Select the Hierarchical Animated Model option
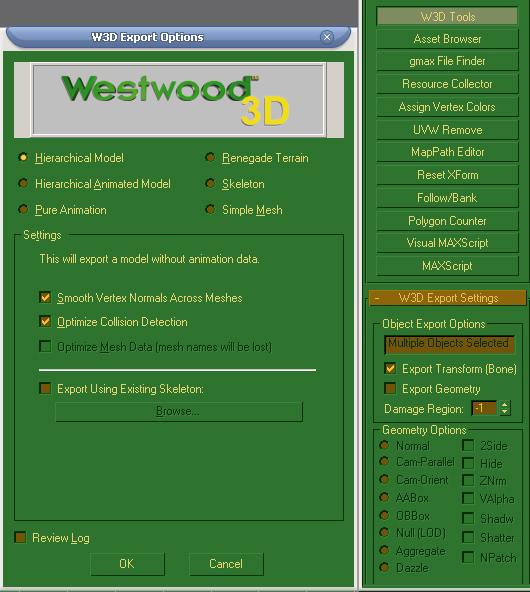The width and height of the screenshot is (530, 592). 95,184
